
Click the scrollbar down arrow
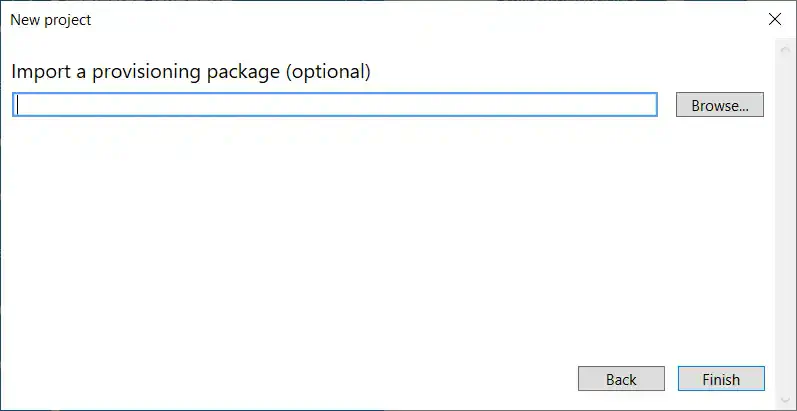[784, 400]
